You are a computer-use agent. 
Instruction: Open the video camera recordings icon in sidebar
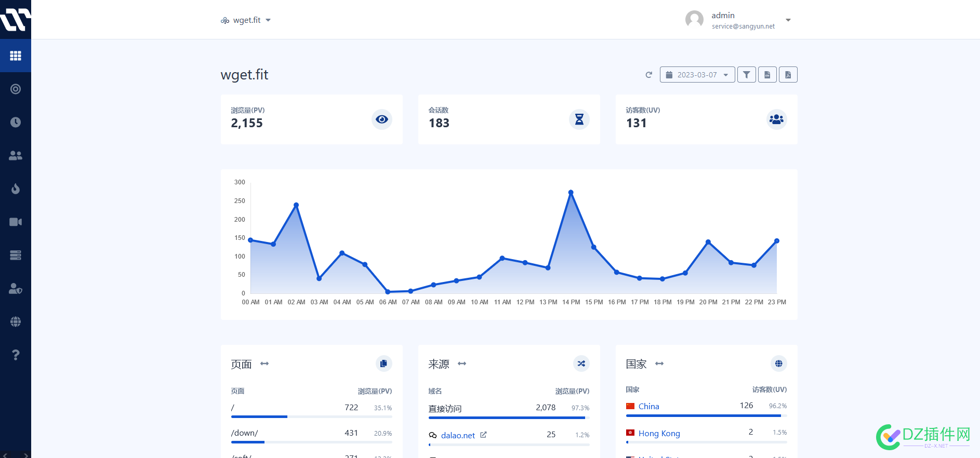16,222
